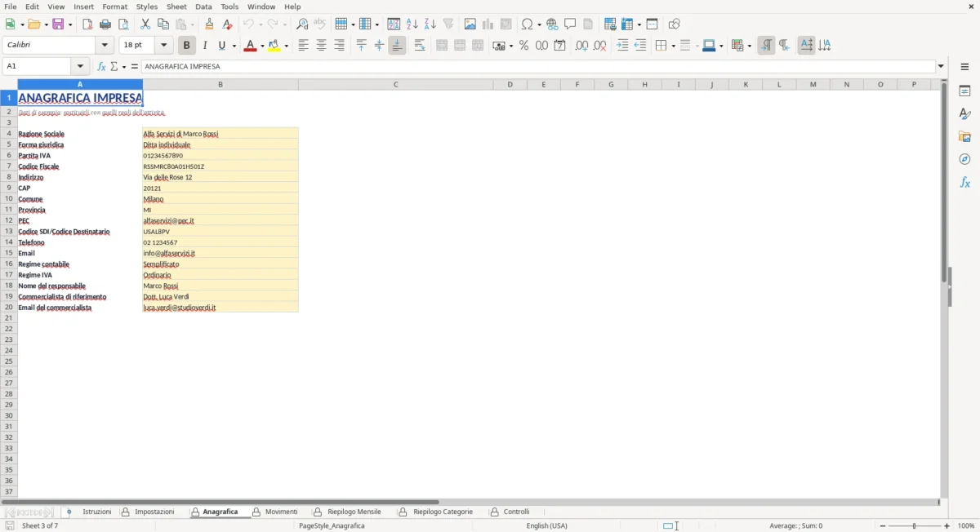Image resolution: width=980 pixels, height=532 pixels.
Task: Open the Font Name dropdown arrow
Action: 105,46
